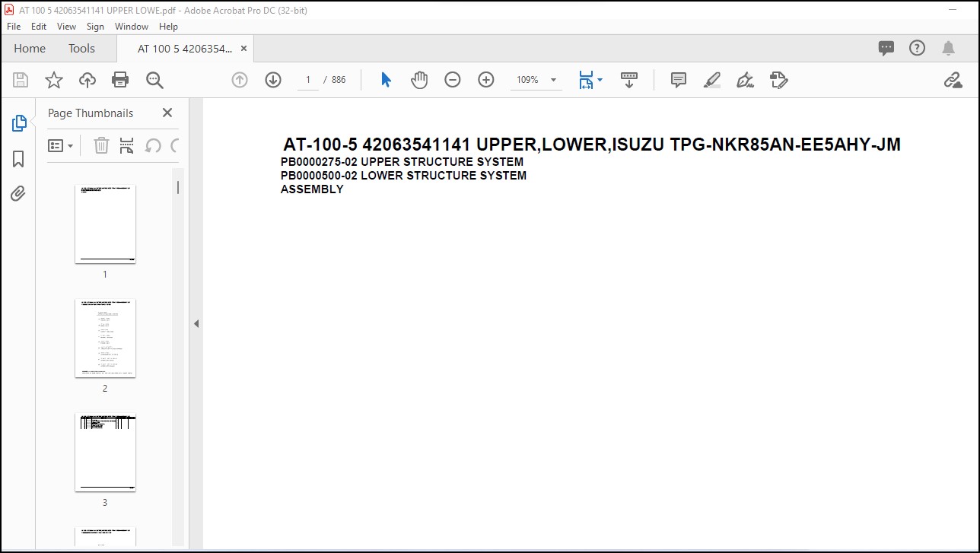The image size is (980, 553).
Task: Open the Bookmarks panel icon
Action: 18,158
